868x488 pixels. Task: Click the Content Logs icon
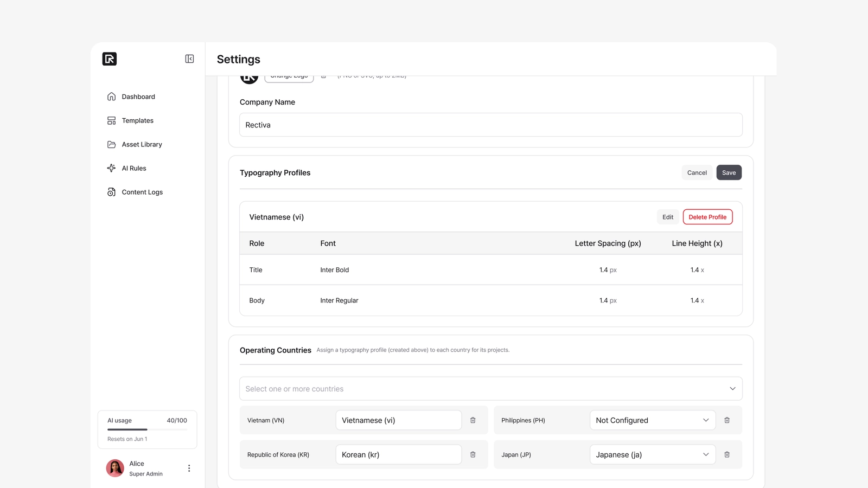coord(111,192)
